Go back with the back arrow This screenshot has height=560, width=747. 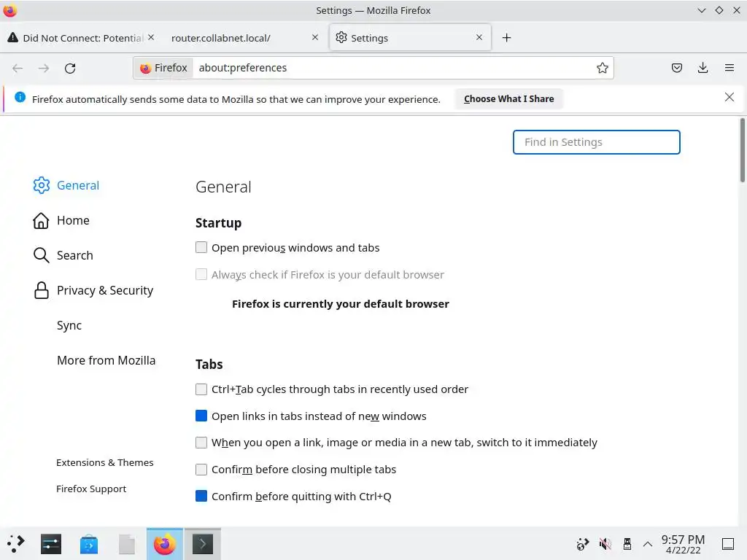click(x=18, y=68)
